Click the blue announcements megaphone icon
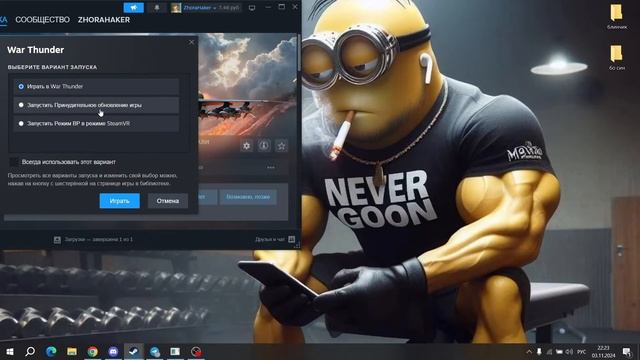The image size is (640, 360). point(134,7)
